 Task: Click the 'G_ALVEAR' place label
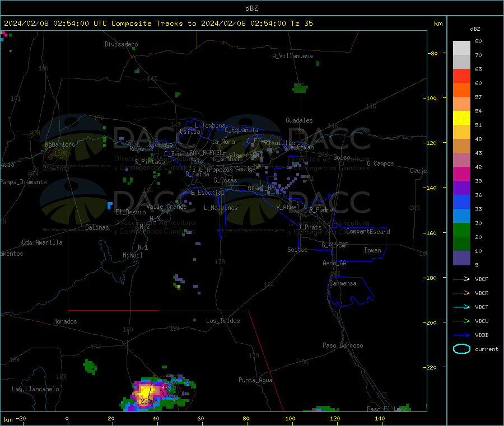[335, 245]
